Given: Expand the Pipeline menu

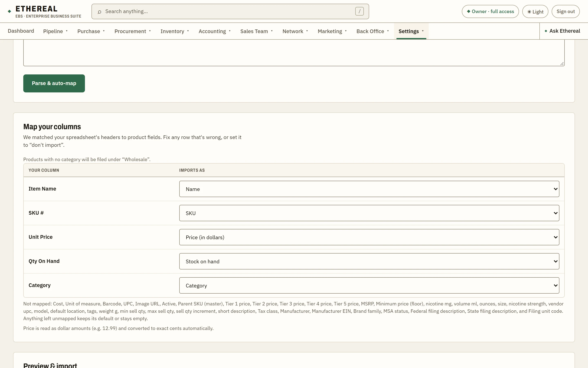Looking at the screenshot, I should [x=55, y=31].
